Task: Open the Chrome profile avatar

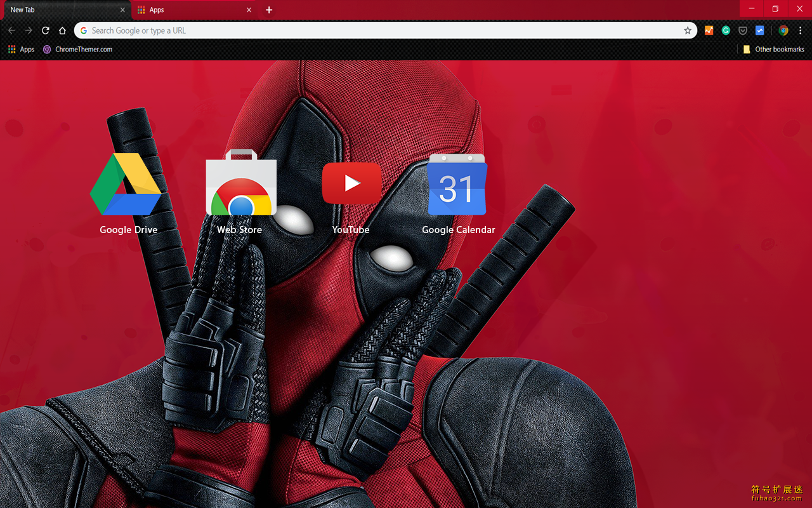Action: pyautogui.click(x=783, y=30)
